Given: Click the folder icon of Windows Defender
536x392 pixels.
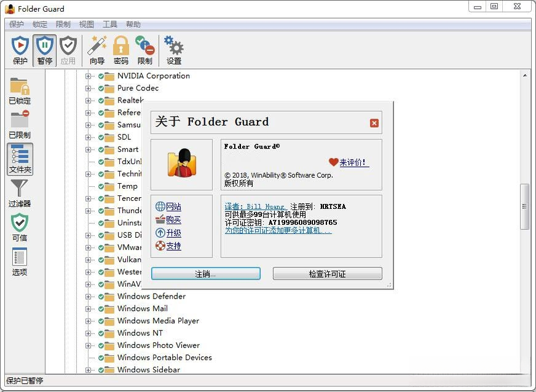Looking at the screenshot, I should [x=109, y=297].
